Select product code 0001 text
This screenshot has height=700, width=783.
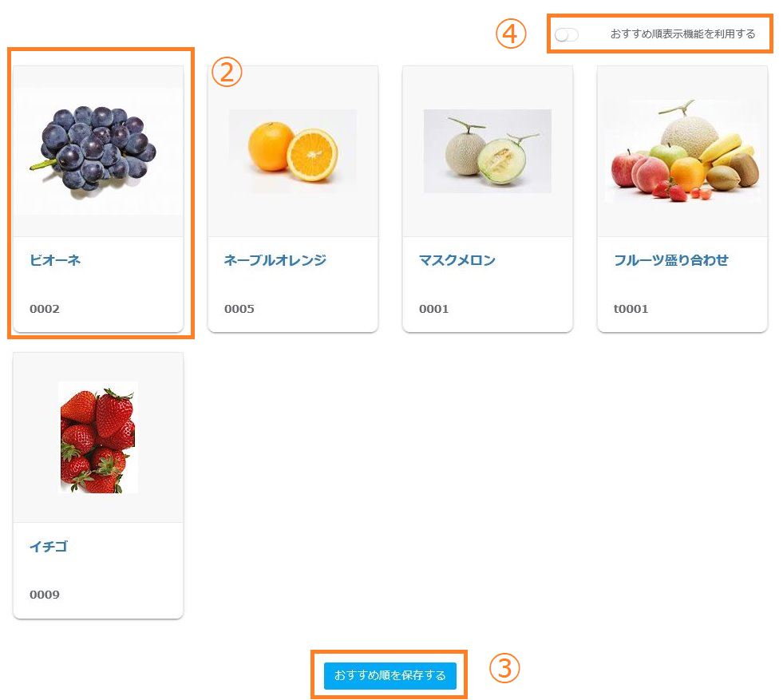434,309
